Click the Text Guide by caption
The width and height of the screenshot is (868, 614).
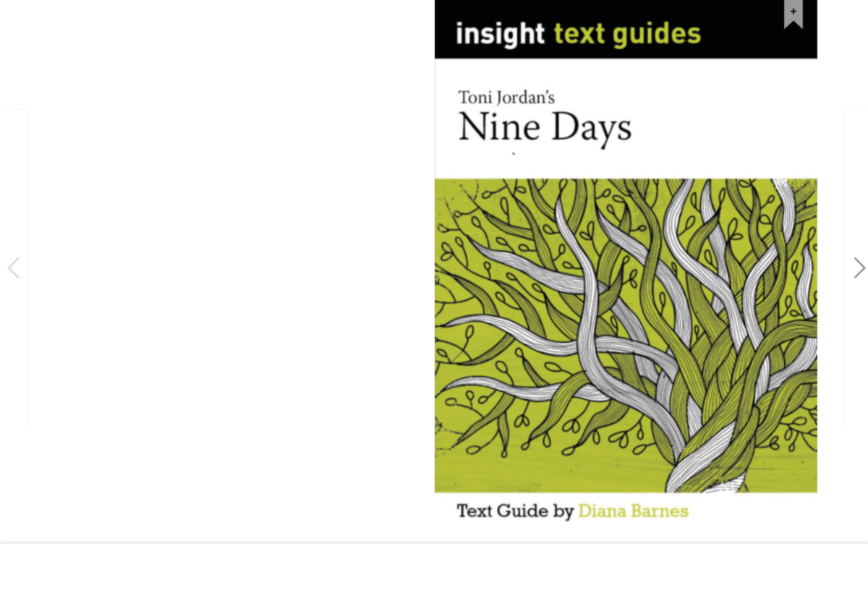[x=516, y=511]
